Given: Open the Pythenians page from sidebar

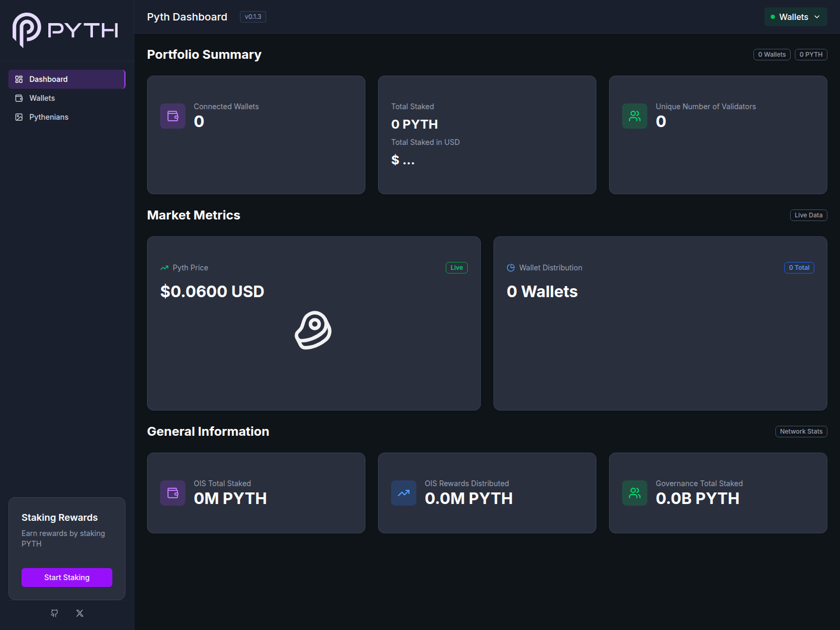Looking at the screenshot, I should [67, 117].
